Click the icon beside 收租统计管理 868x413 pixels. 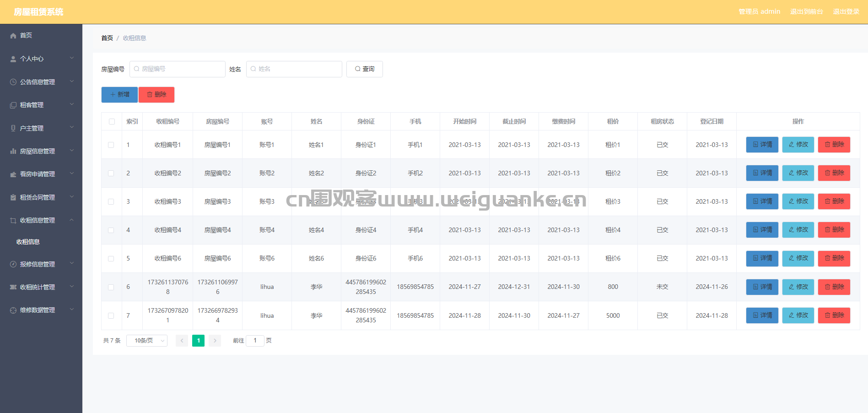tap(13, 287)
